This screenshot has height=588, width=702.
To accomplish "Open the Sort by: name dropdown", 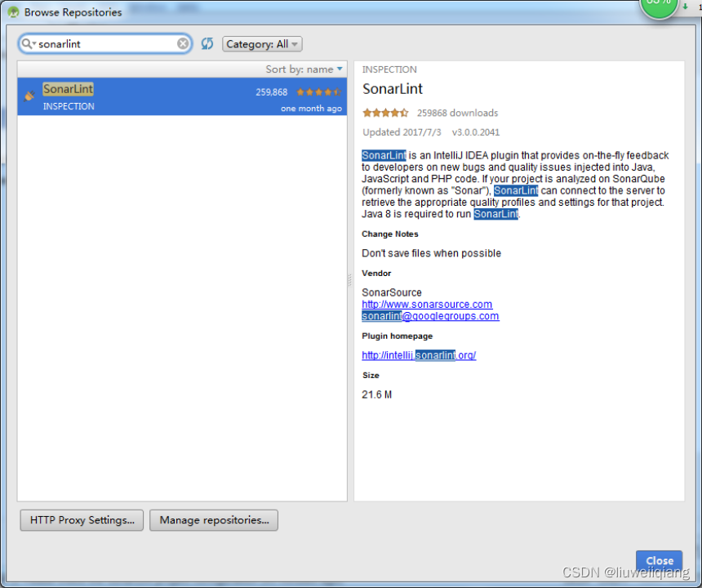I will [x=304, y=69].
